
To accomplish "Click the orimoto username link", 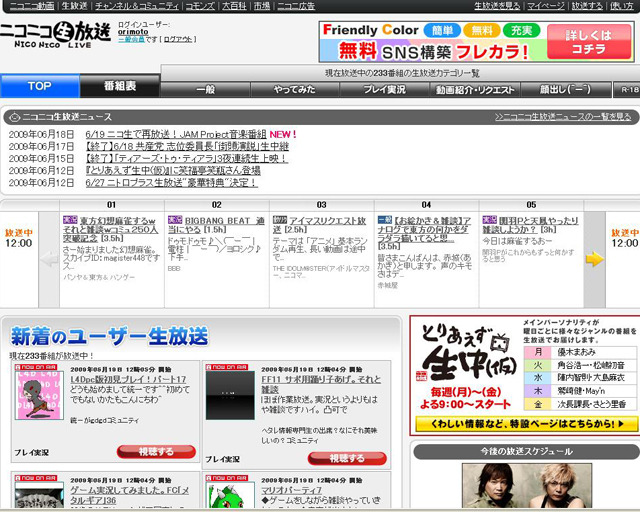I will (x=133, y=31).
